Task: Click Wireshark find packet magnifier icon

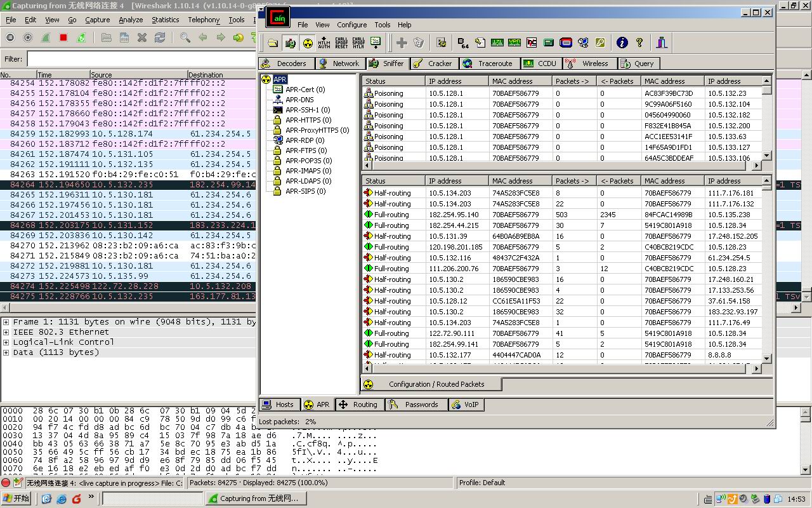Action: click(x=185, y=38)
